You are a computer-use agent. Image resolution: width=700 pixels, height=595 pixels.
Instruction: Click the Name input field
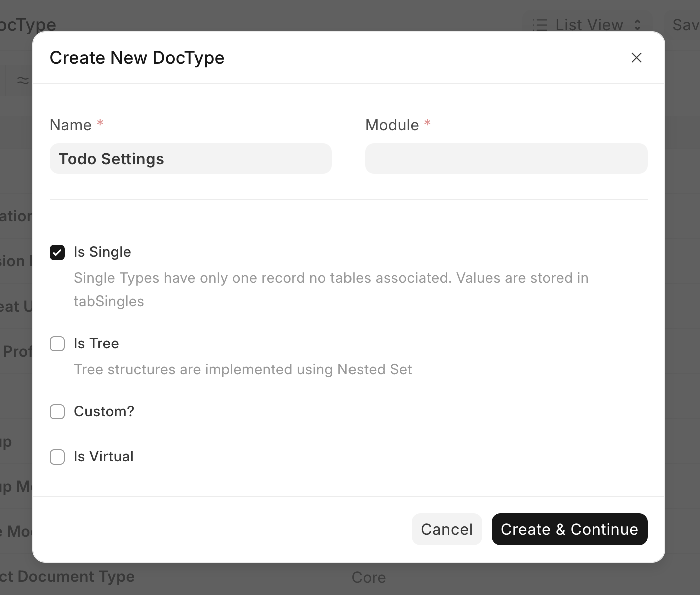pyautogui.click(x=190, y=159)
